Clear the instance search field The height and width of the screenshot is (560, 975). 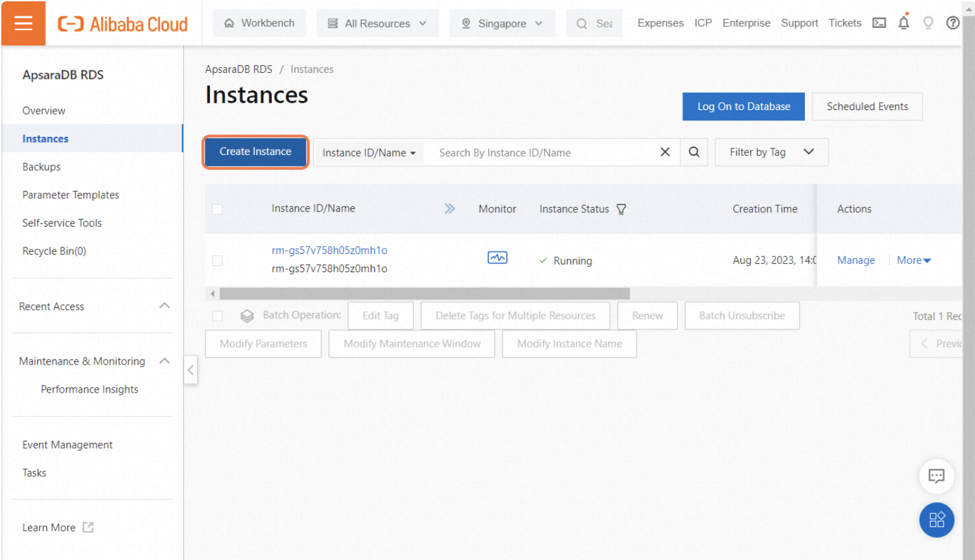coord(665,152)
